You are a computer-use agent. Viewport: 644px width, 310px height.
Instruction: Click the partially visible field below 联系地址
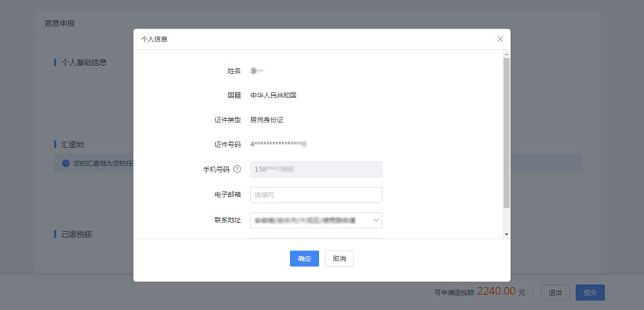pyautogui.click(x=316, y=237)
